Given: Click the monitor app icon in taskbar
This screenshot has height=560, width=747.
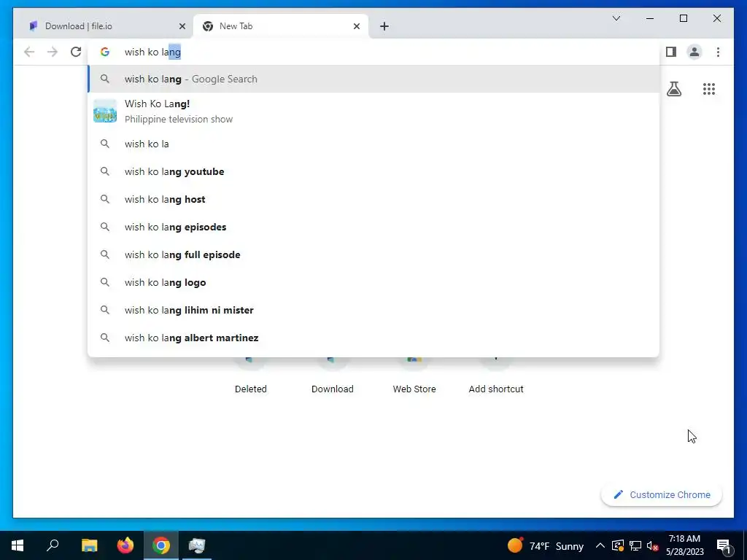Looking at the screenshot, I should (197, 545).
